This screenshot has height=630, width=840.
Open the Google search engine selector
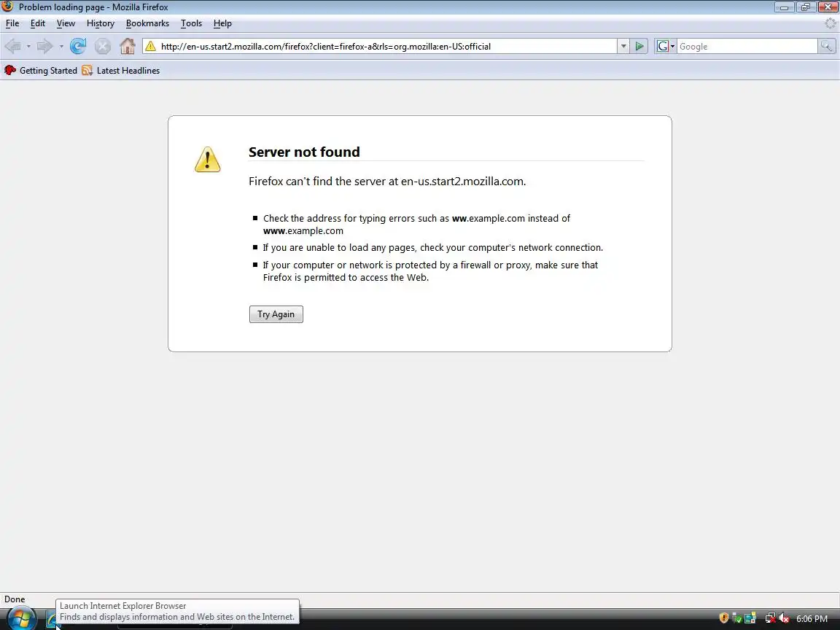(666, 47)
